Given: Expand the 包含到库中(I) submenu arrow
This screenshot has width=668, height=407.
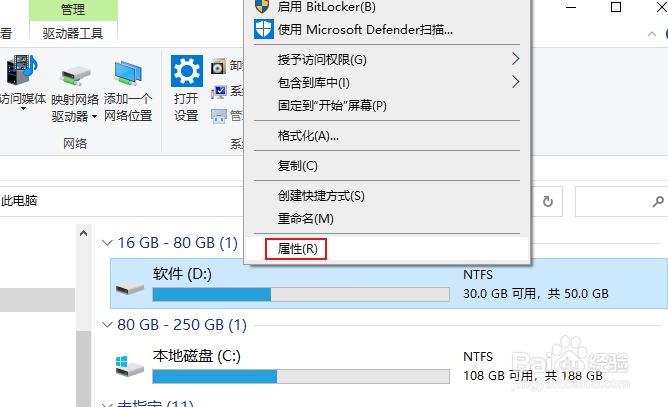Looking at the screenshot, I should [x=515, y=82].
